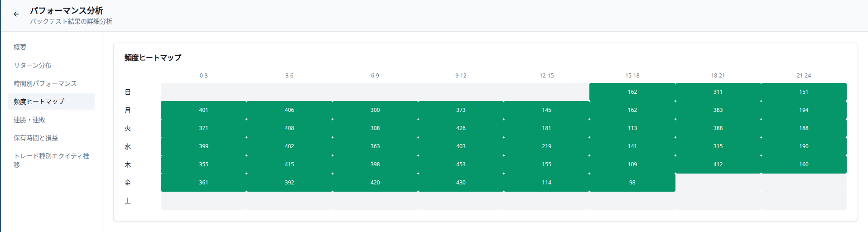Image resolution: width=868 pixels, height=232 pixels.
Task: Select 頻度ヒートマップ sidebar item
Action: pos(39,101)
